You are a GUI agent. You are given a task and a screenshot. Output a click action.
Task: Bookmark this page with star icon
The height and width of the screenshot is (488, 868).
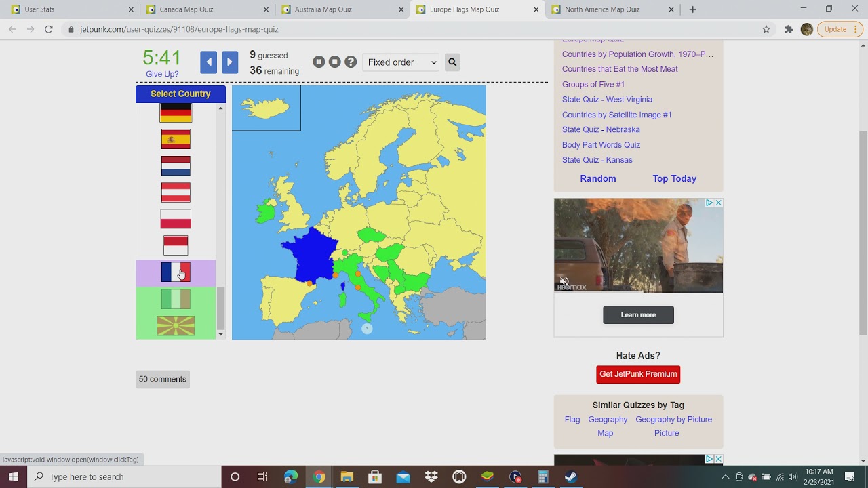point(766,29)
